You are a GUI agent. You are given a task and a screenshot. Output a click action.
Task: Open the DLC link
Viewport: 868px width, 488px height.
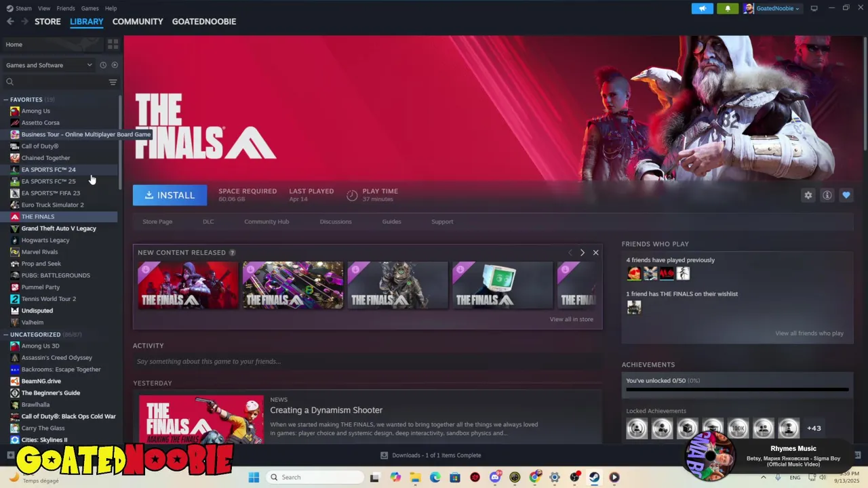pos(208,222)
